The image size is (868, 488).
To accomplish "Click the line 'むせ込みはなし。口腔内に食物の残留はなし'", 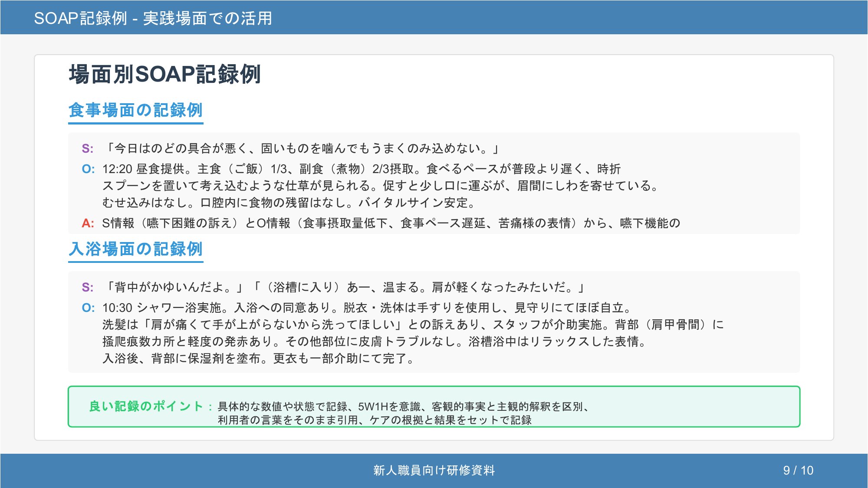I will click(289, 203).
